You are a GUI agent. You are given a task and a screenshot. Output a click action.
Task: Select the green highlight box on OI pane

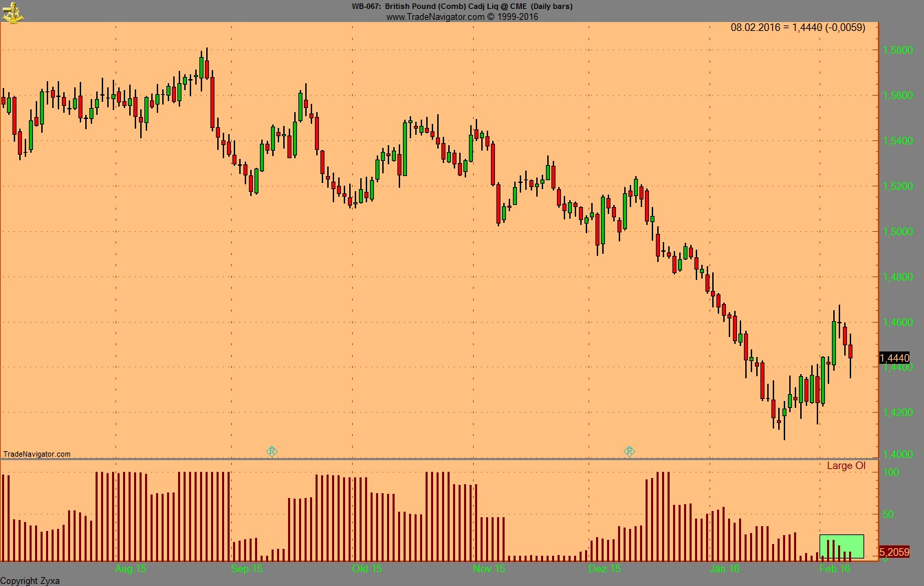(x=840, y=545)
